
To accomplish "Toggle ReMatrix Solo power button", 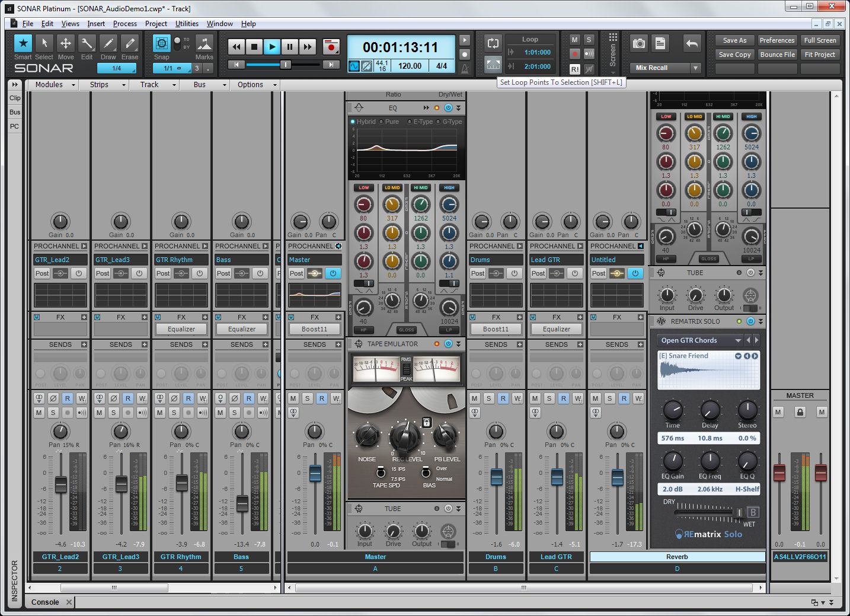I will (x=750, y=321).
